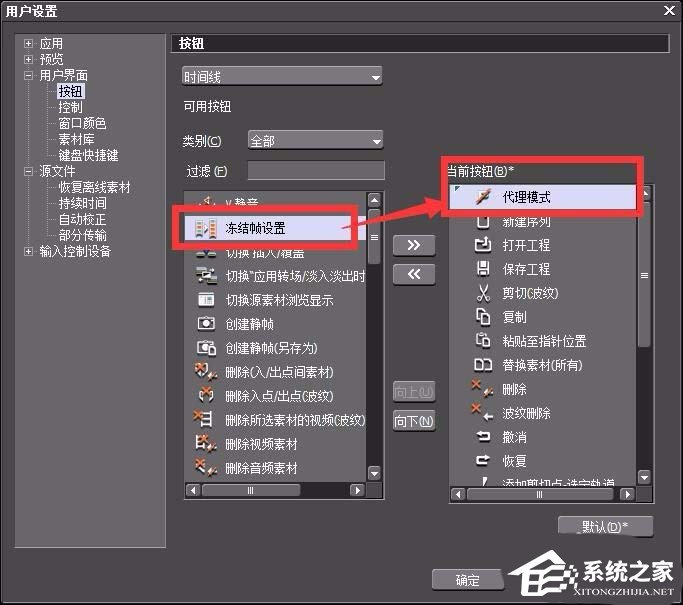Click the 删除音频素材 icon
Screen dimensions: 683x605
pos(206,467)
